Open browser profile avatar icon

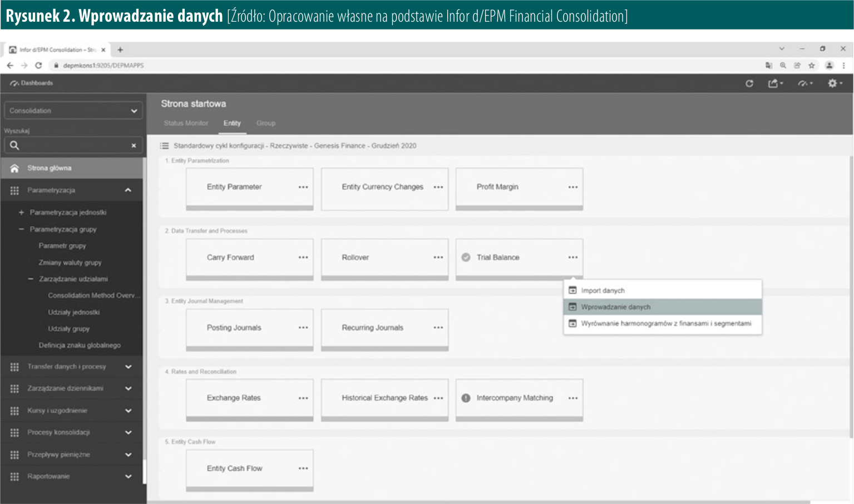click(829, 65)
